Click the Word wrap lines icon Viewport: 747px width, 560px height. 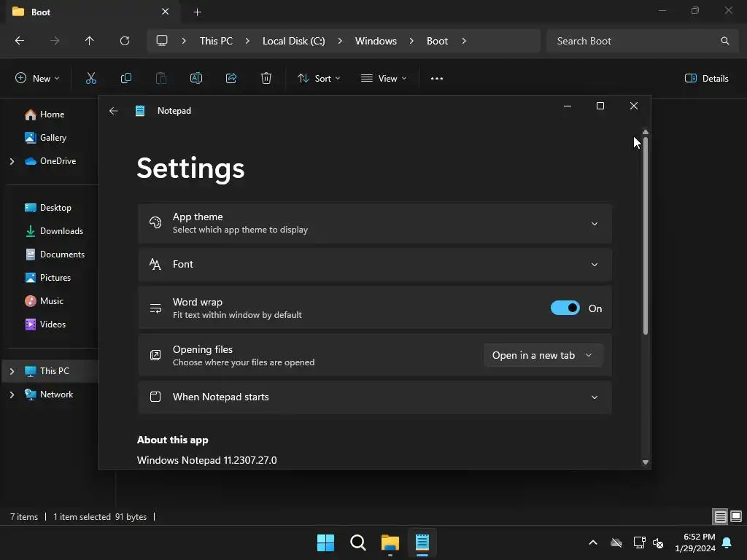[155, 308]
